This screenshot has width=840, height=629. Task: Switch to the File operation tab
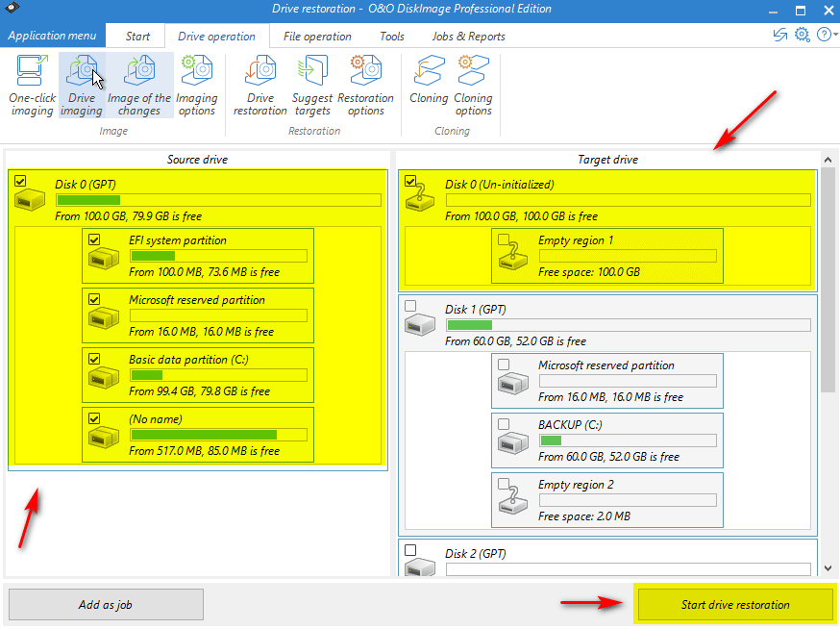(x=317, y=37)
